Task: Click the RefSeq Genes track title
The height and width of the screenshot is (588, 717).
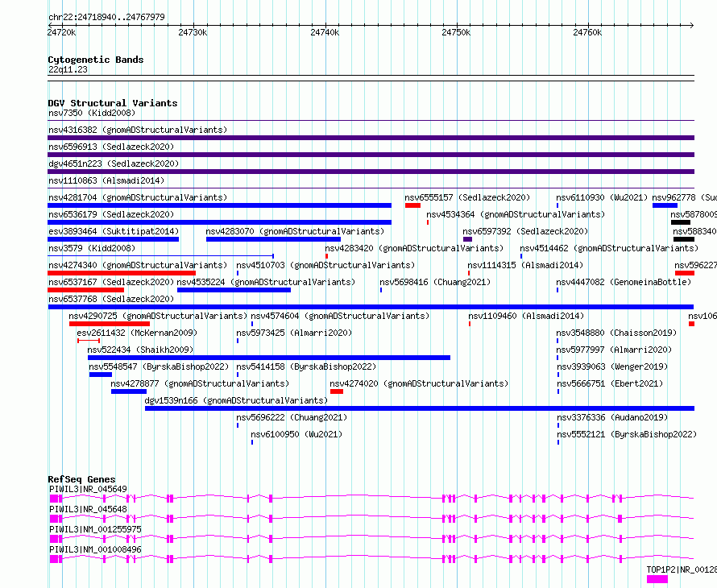Action: pos(82,479)
